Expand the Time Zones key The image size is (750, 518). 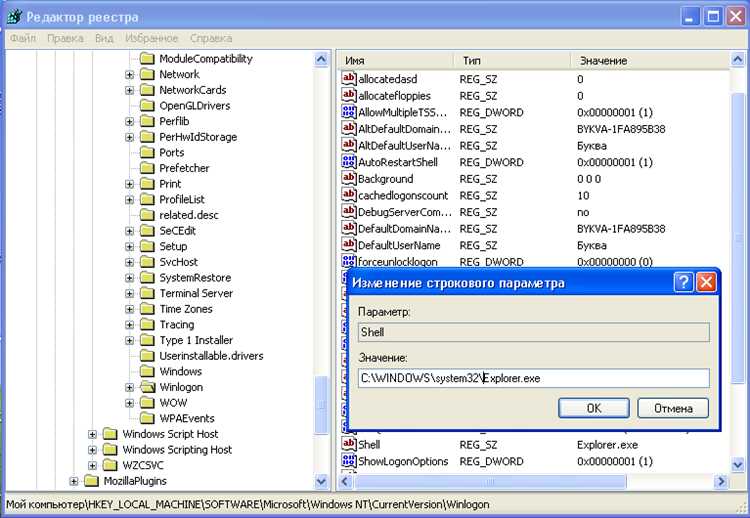pyautogui.click(x=130, y=310)
